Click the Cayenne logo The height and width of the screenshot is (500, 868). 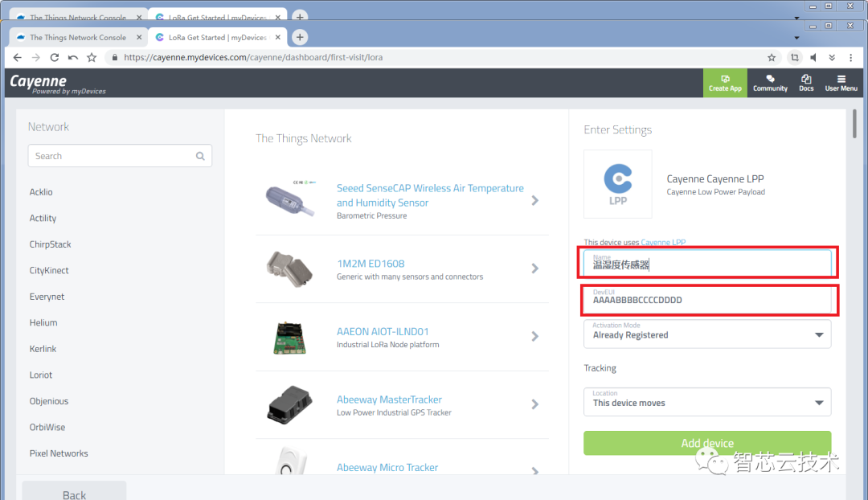[58, 84]
